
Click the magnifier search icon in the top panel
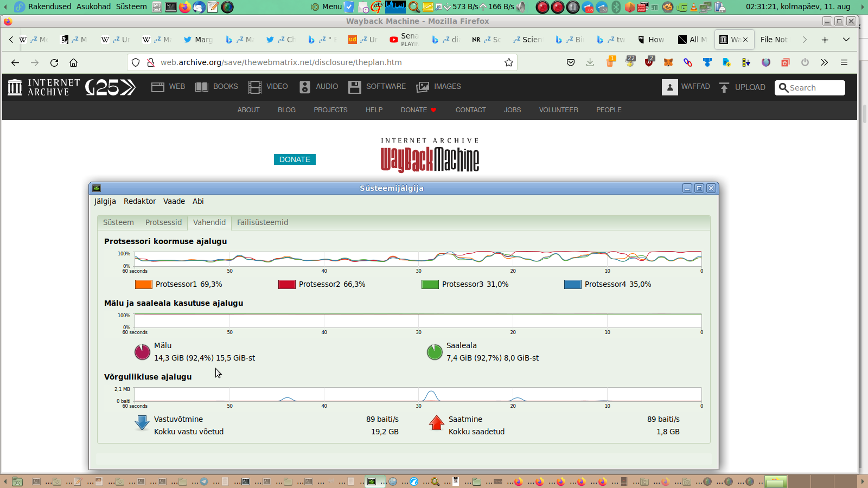(414, 7)
